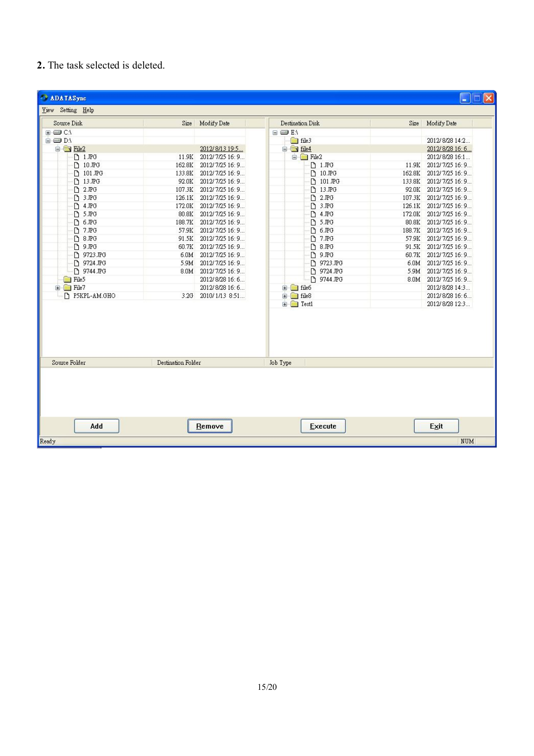
Task: Click the source 10.JPG file icon
Action: (x=76, y=165)
